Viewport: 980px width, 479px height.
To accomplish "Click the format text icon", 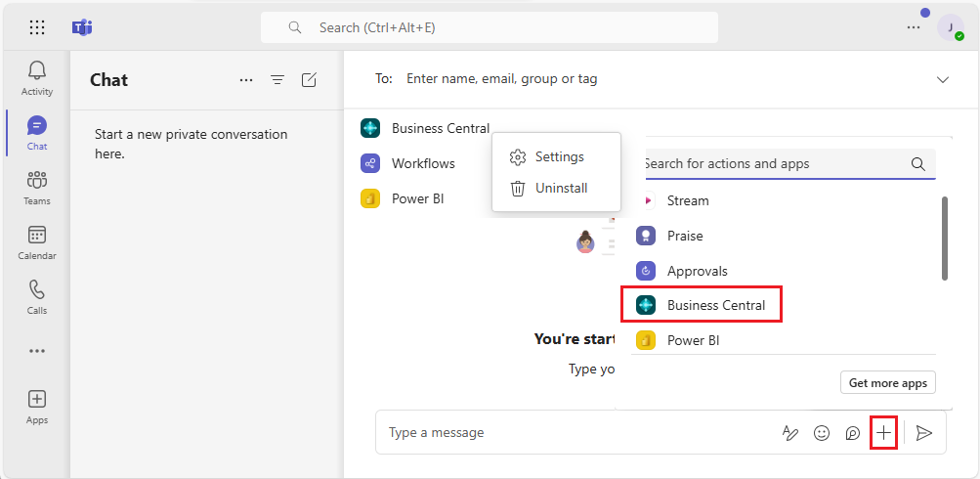I will point(790,432).
